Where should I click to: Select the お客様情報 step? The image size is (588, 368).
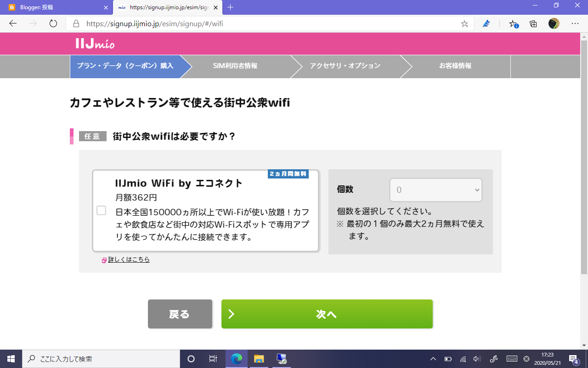point(455,66)
